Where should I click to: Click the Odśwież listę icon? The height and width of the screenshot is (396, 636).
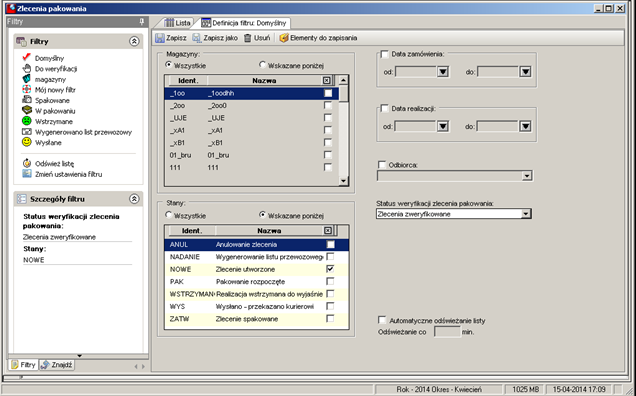pos(27,163)
